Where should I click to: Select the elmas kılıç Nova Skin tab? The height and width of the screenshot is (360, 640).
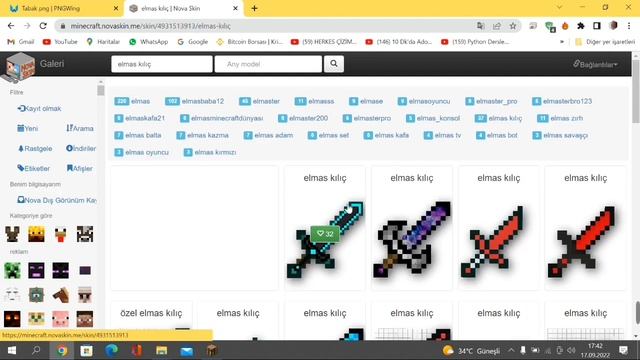point(184,8)
